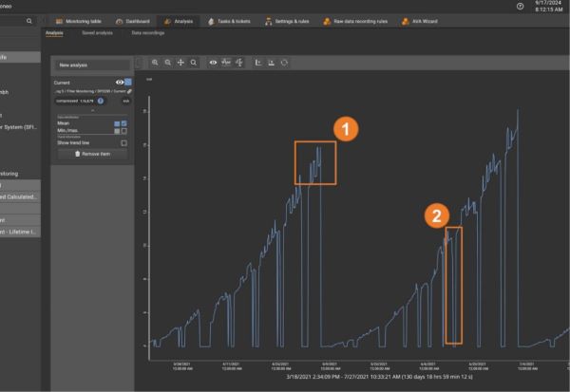Select the pan move tool
Viewport: 570px width, 392px height.
click(180, 62)
